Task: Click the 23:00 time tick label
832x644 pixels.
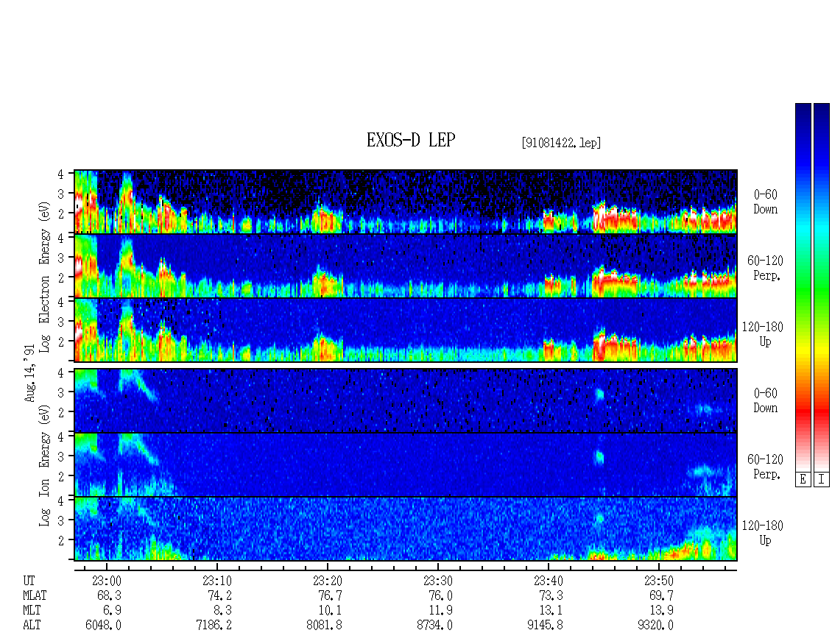Action: [x=106, y=581]
